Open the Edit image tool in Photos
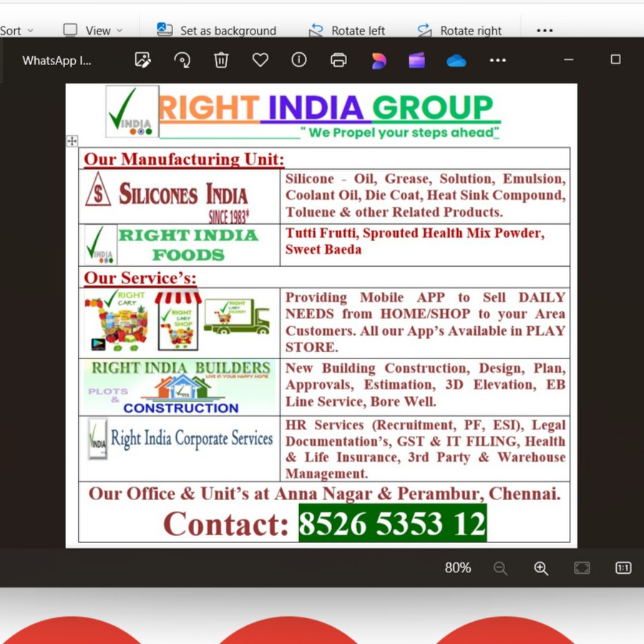Image resolution: width=644 pixels, height=644 pixels. 143,60
